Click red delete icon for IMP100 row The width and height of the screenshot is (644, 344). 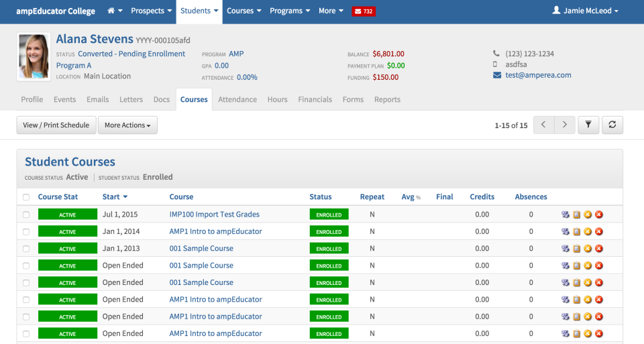pyautogui.click(x=599, y=215)
